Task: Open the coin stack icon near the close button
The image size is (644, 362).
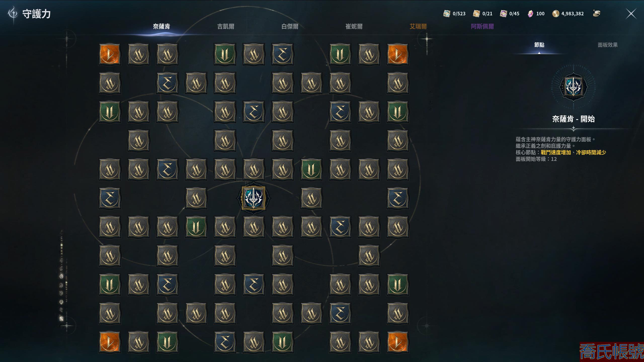Action: (x=597, y=13)
